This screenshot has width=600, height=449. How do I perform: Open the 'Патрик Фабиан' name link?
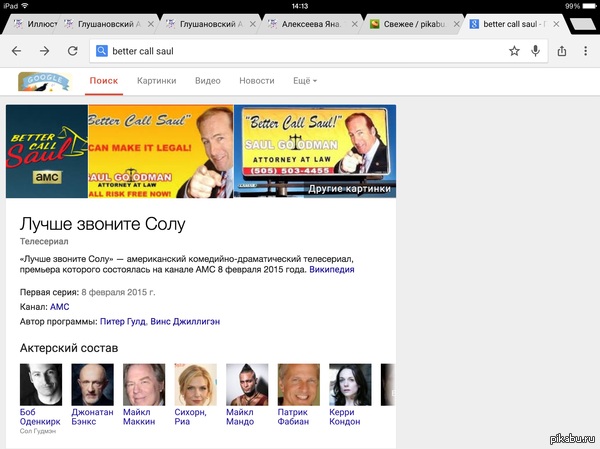(x=293, y=417)
